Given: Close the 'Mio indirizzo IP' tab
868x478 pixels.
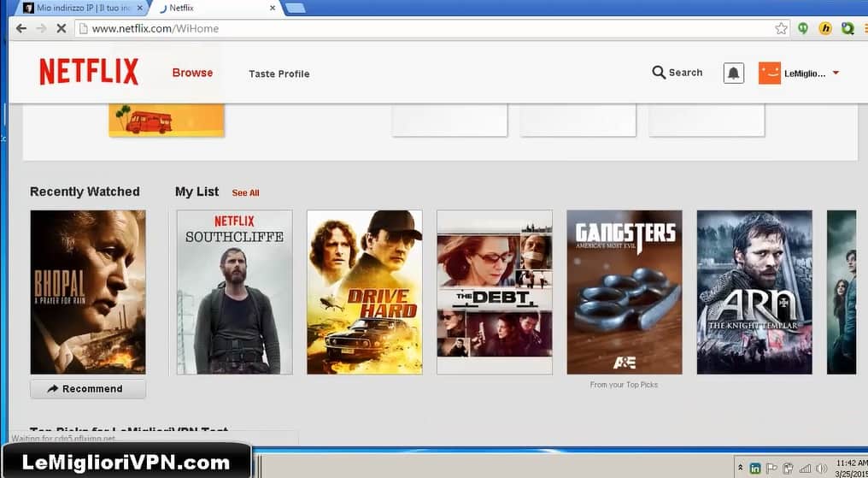Looking at the screenshot, I should pyautogui.click(x=139, y=9).
